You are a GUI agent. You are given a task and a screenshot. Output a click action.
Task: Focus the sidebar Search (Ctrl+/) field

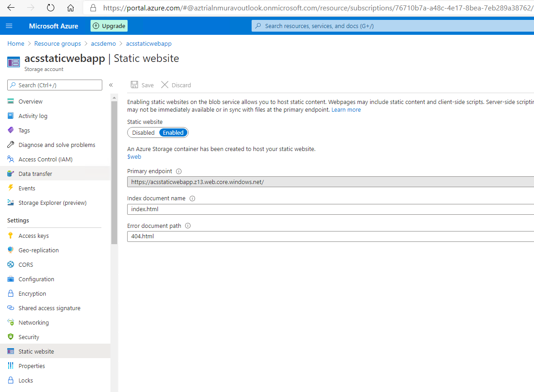tap(54, 85)
